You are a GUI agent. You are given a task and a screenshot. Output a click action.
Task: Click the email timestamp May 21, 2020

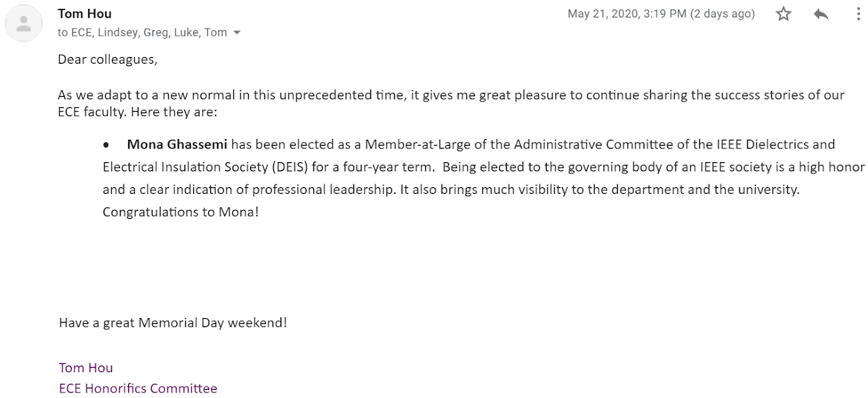click(604, 14)
